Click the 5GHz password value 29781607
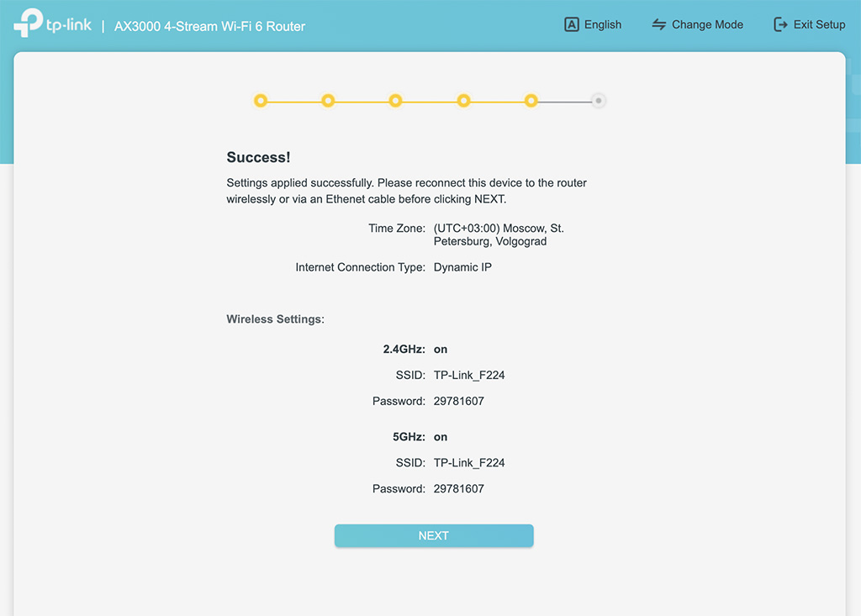 pyautogui.click(x=459, y=488)
